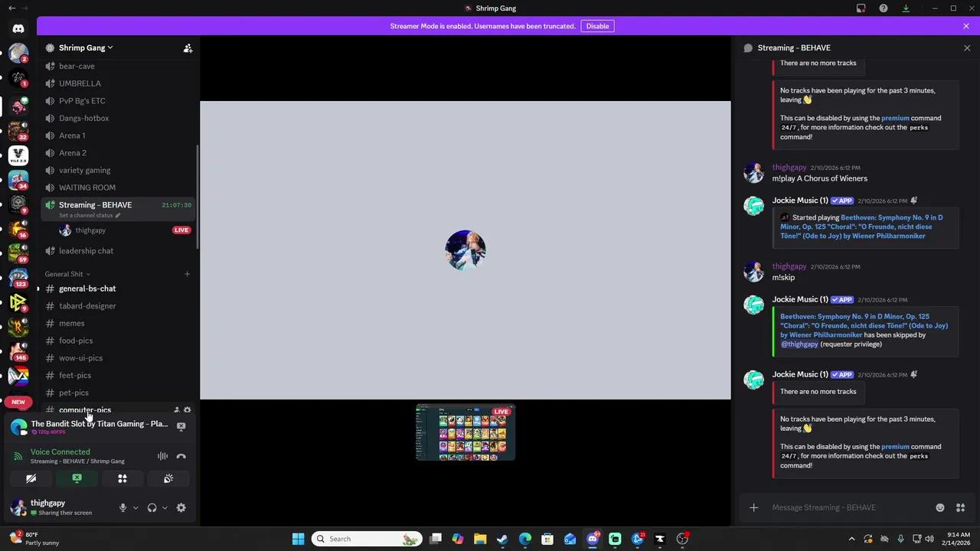
Task: Open Windows Start menu
Action: 298,539
